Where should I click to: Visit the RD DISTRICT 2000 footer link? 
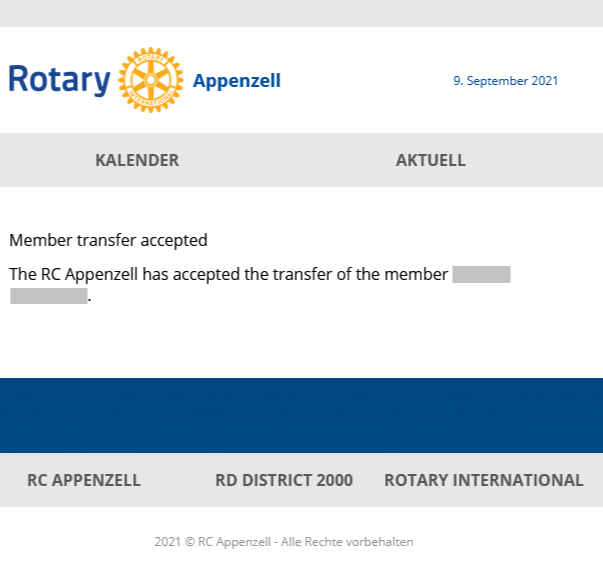284,480
